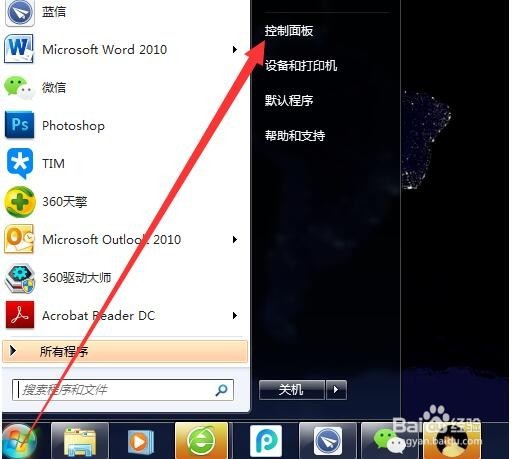Launch Microsoft Word 2010 icon
Viewport: 512px width, 459px height.
click(19, 49)
